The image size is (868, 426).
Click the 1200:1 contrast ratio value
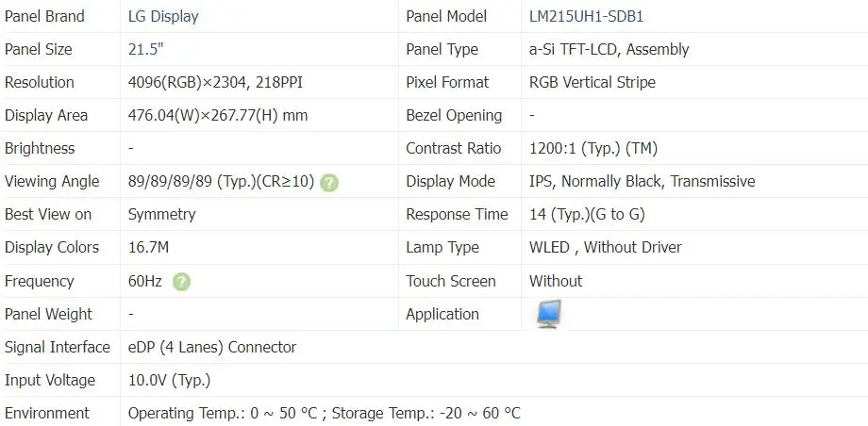(x=593, y=148)
